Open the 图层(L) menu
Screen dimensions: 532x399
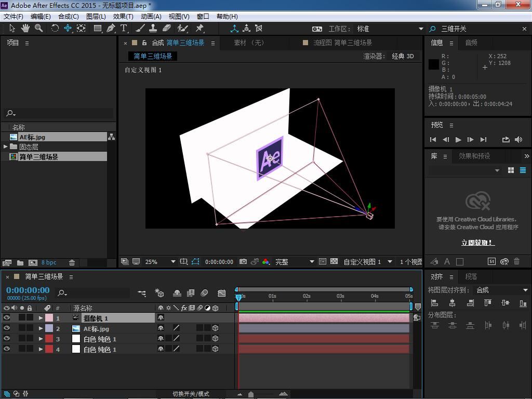96,16
